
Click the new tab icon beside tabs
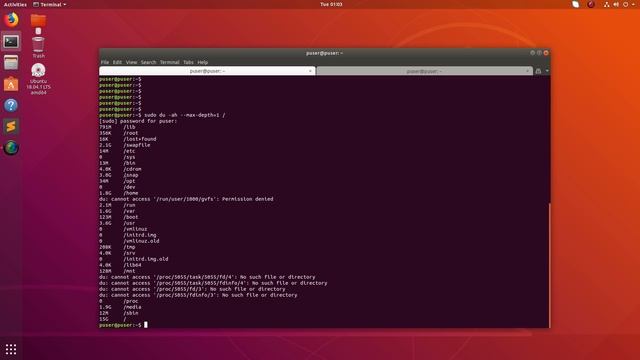click(x=538, y=71)
